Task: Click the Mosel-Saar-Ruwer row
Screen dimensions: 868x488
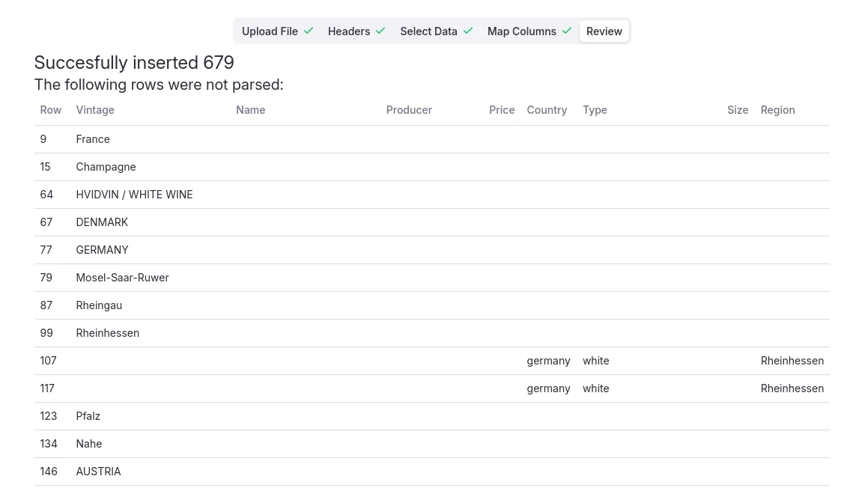Action: click(122, 277)
